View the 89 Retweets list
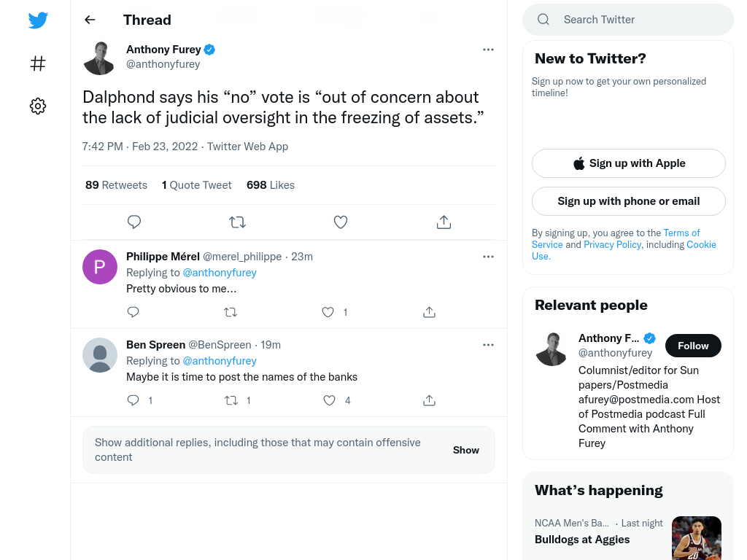747x560 pixels. (x=116, y=185)
